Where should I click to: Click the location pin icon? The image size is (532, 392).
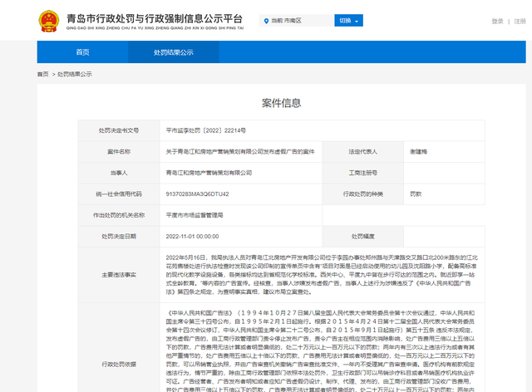pyautogui.click(x=265, y=21)
